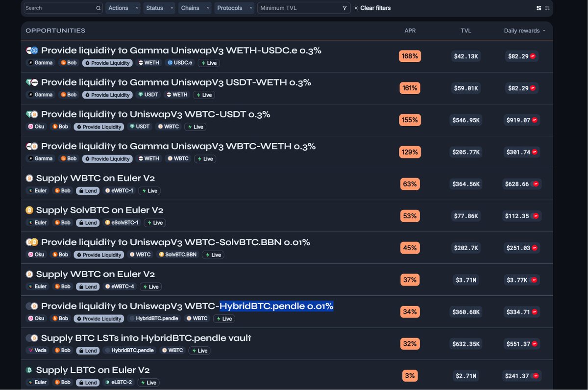Sort by the Daily rewards column header

tap(524, 30)
